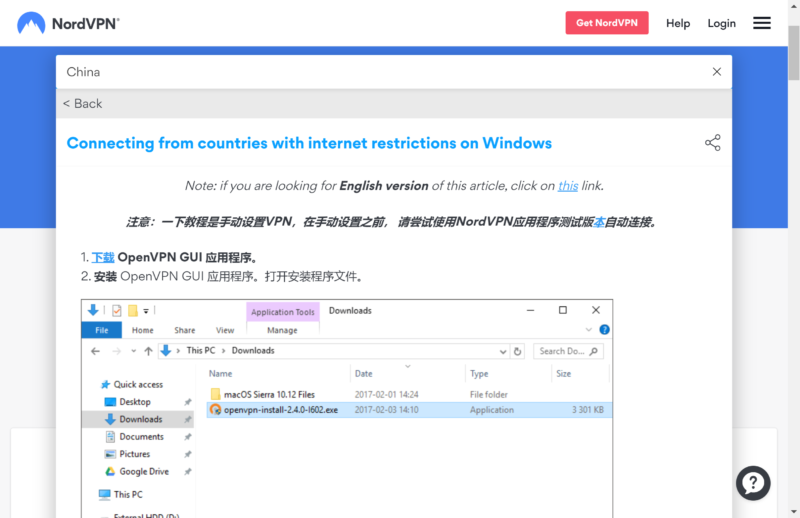This screenshot has height=518, width=800.
Task: Sort by the Date column header
Action: coord(363,374)
